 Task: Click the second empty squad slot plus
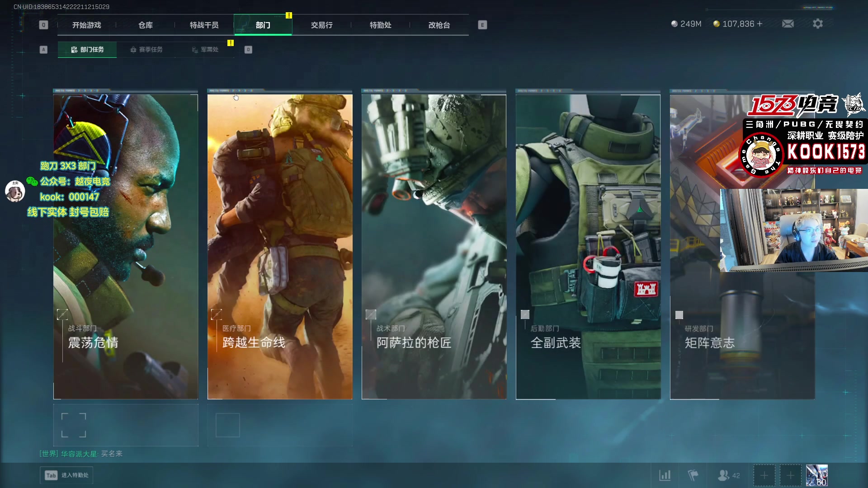click(790, 475)
